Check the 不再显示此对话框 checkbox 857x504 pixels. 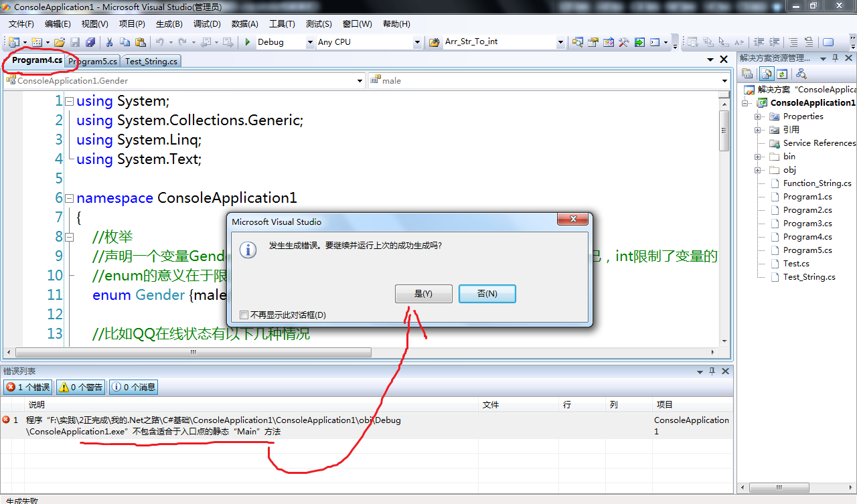(x=244, y=315)
